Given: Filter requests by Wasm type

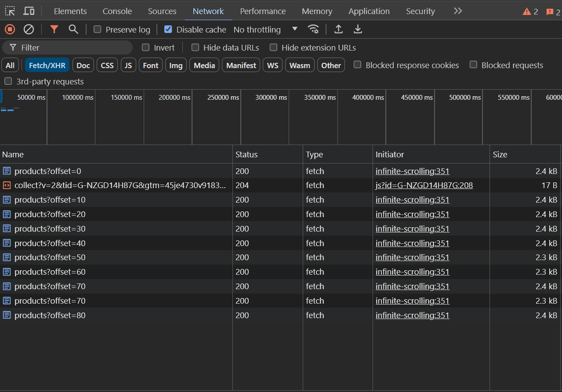Looking at the screenshot, I should point(300,65).
